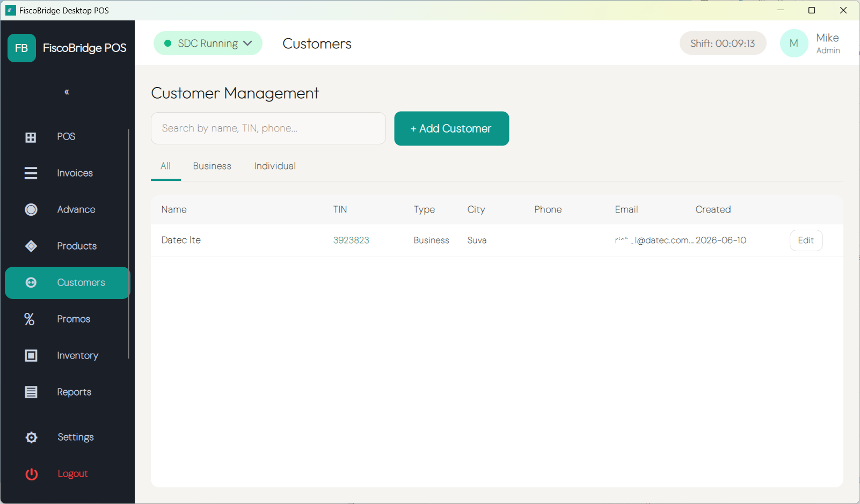
Task: Open the SDC Running status dropdown
Action: (x=208, y=43)
